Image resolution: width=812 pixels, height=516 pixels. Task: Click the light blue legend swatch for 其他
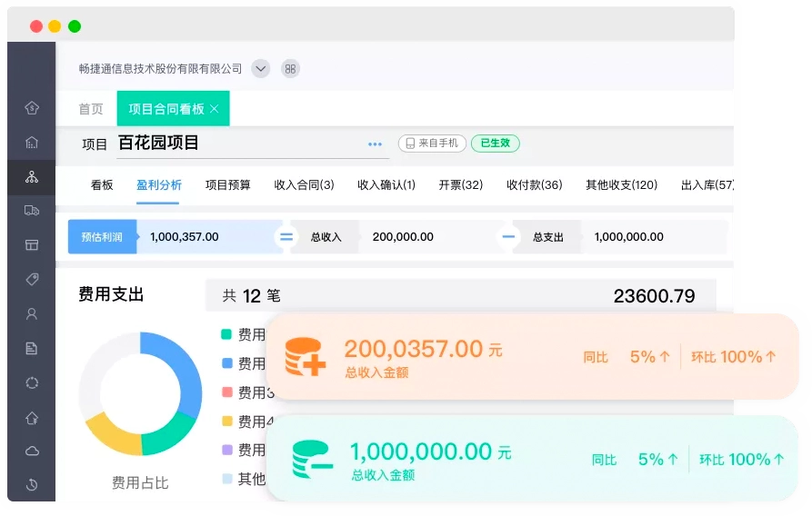coord(226,479)
